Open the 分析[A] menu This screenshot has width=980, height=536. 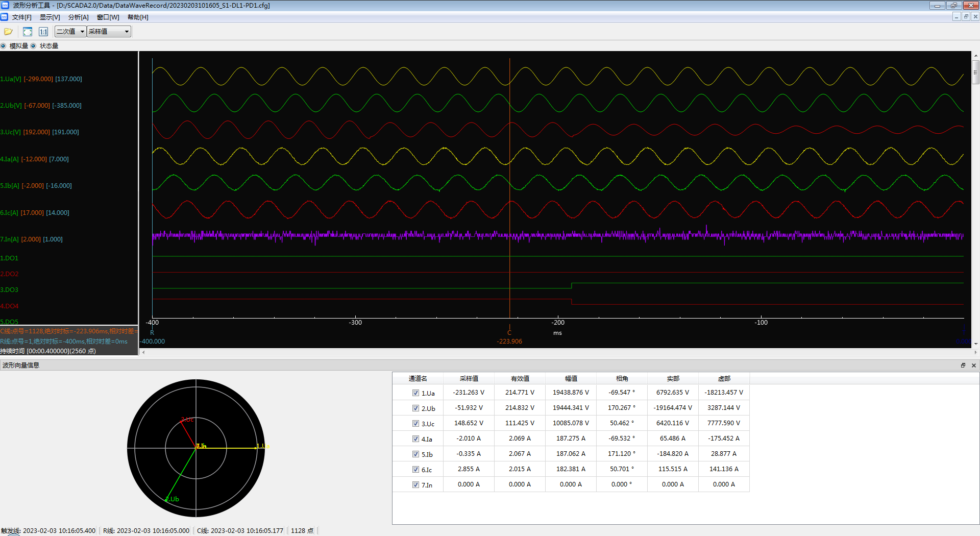[78, 17]
